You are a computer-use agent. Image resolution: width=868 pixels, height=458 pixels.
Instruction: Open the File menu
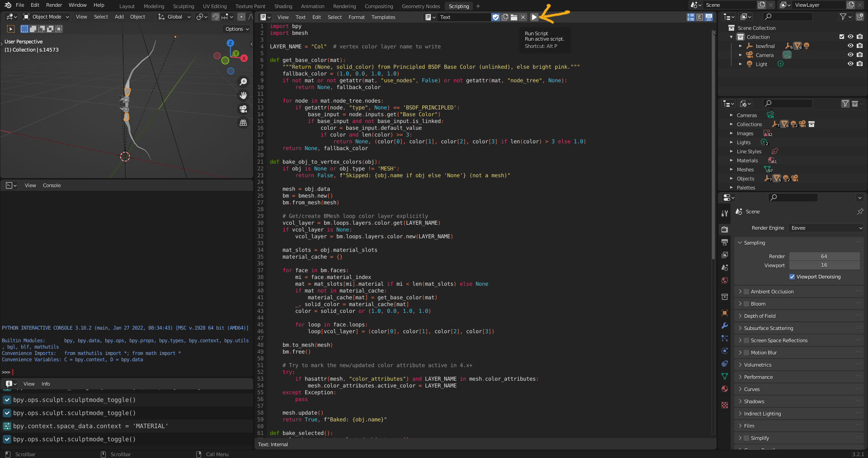[x=20, y=5]
